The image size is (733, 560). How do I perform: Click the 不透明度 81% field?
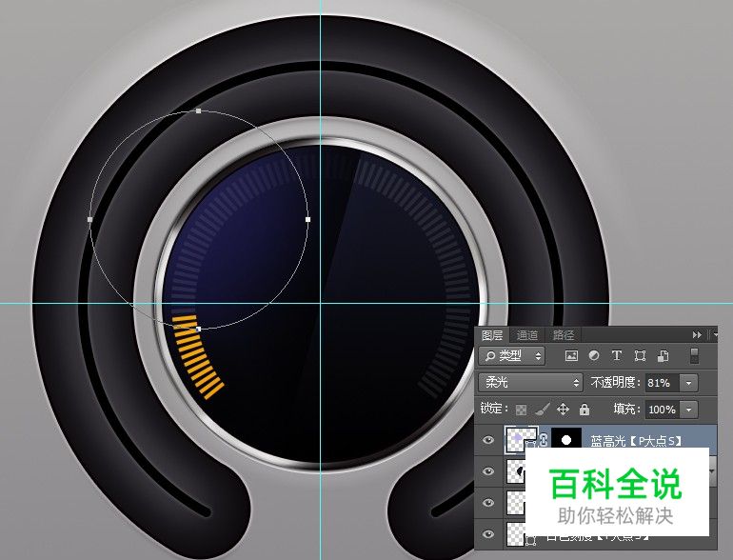pyautogui.click(x=661, y=383)
